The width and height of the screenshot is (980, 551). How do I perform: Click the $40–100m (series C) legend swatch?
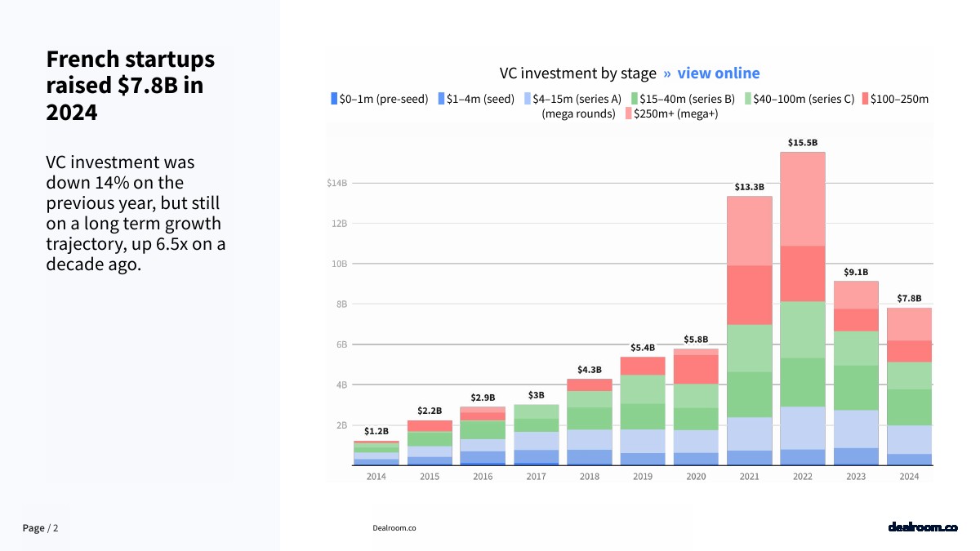coord(747,99)
